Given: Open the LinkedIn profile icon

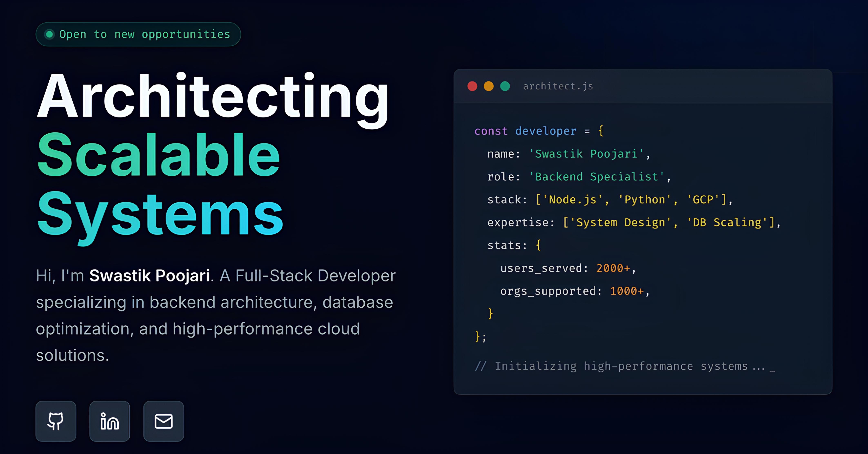Looking at the screenshot, I should pos(109,421).
